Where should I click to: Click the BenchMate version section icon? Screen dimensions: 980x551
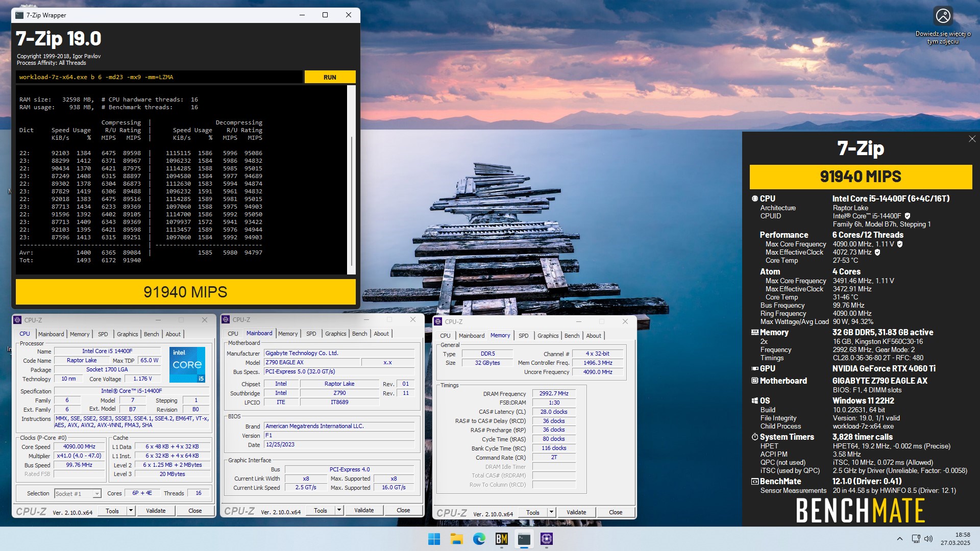(754, 481)
